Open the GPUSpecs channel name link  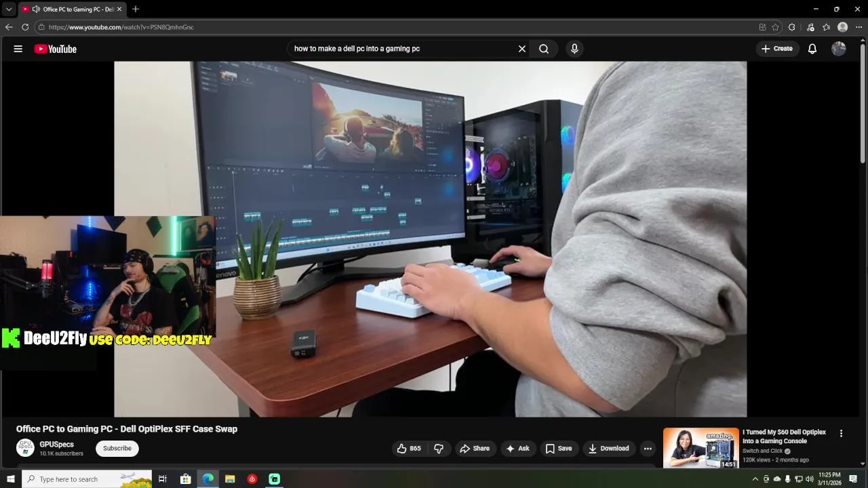[57, 445]
